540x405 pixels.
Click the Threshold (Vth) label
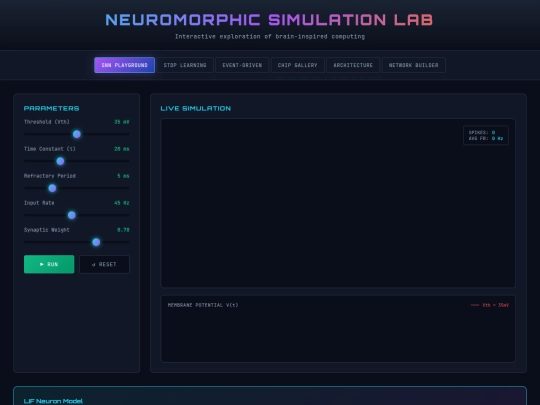tap(46, 122)
